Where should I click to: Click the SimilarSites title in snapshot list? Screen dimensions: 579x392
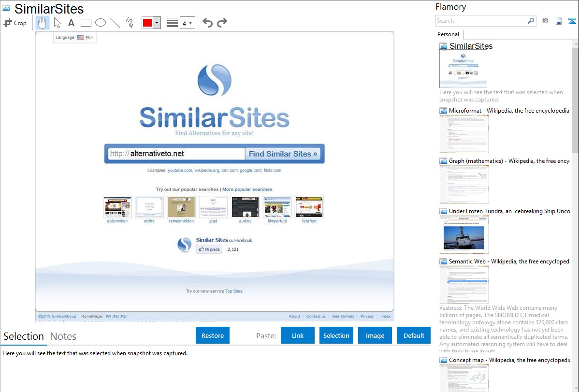(x=471, y=46)
